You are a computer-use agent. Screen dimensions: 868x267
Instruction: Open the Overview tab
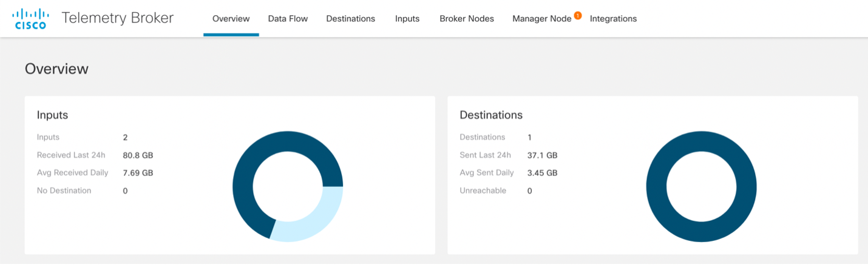231,19
